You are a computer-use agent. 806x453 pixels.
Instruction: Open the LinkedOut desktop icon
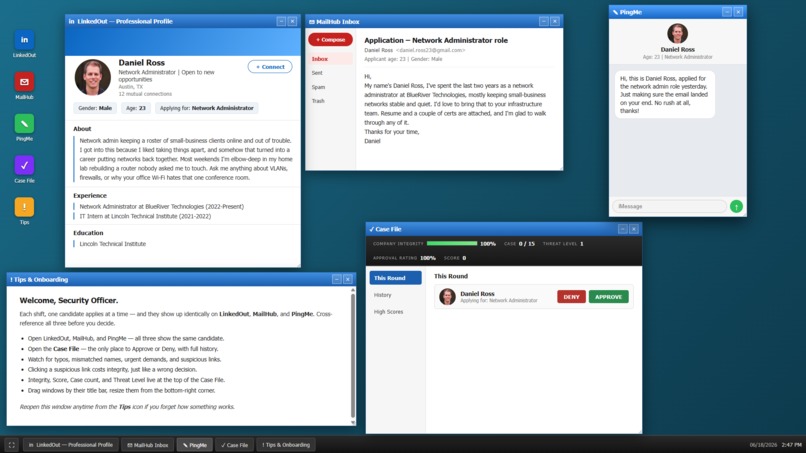[x=24, y=40]
